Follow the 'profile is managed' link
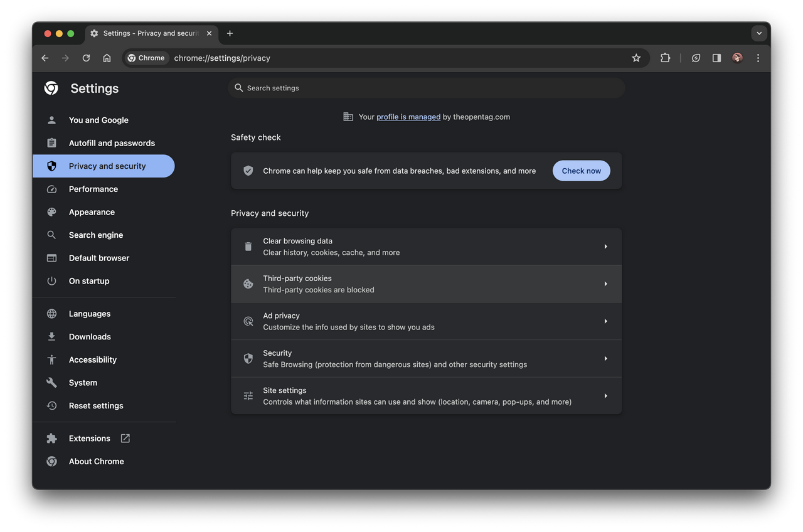This screenshot has width=803, height=532. tap(408, 117)
